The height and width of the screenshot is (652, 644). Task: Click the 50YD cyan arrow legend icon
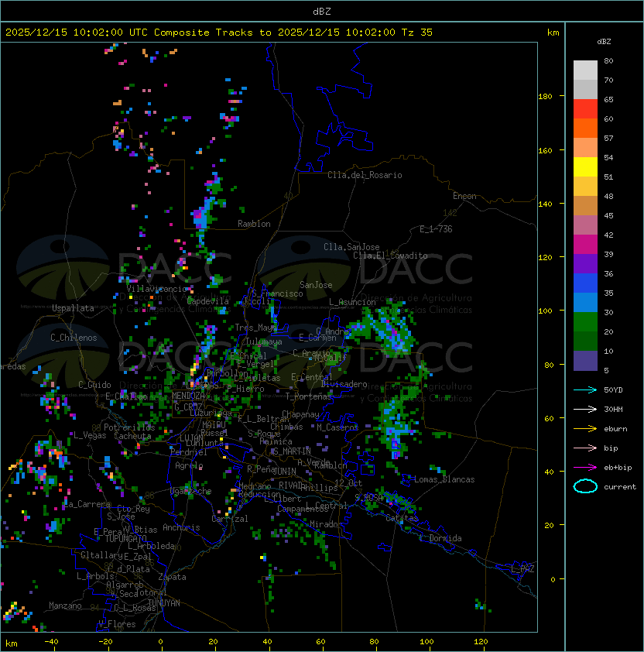pyautogui.click(x=585, y=389)
